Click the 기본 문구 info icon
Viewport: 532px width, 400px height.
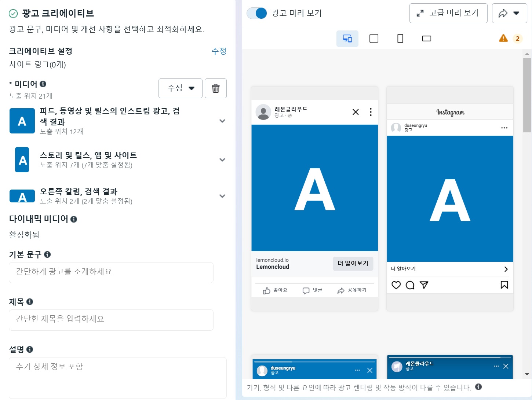[x=47, y=254]
